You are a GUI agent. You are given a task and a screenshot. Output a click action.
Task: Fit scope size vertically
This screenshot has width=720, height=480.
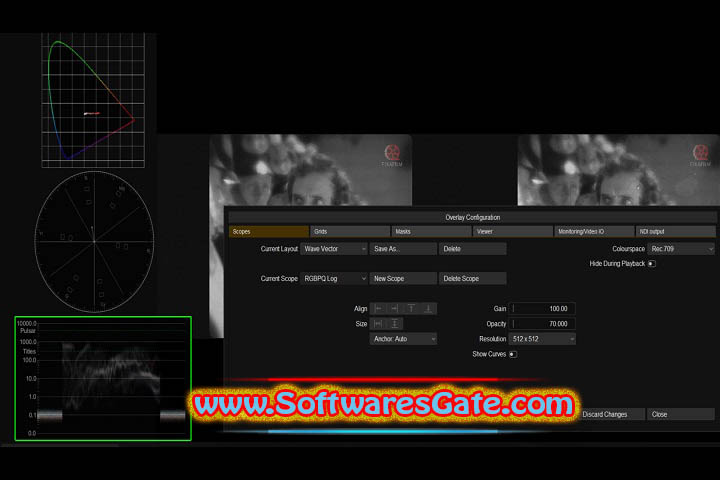coord(395,324)
